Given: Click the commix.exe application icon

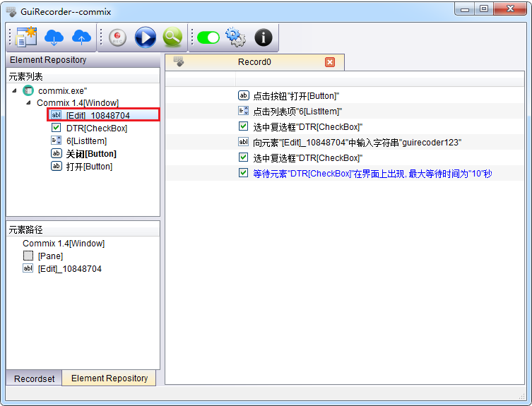Looking at the screenshot, I should pos(28,90).
